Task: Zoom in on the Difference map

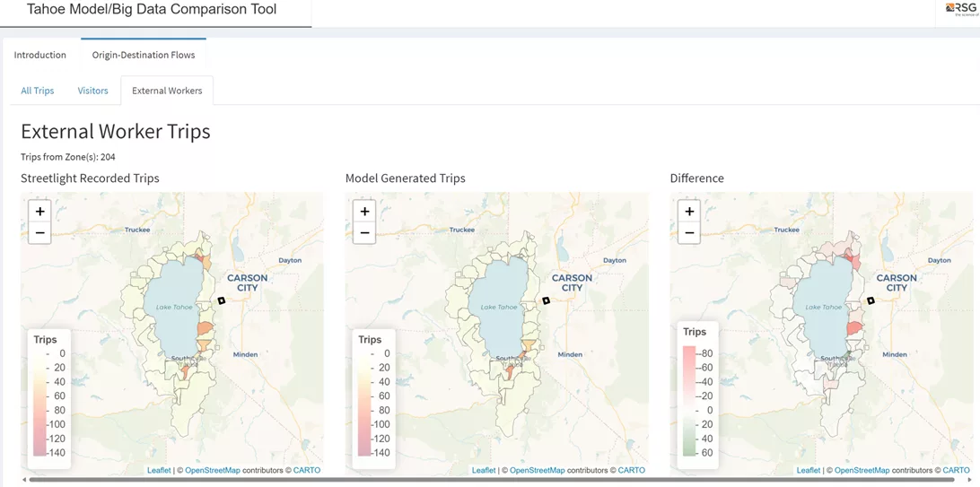Action: click(689, 212)
